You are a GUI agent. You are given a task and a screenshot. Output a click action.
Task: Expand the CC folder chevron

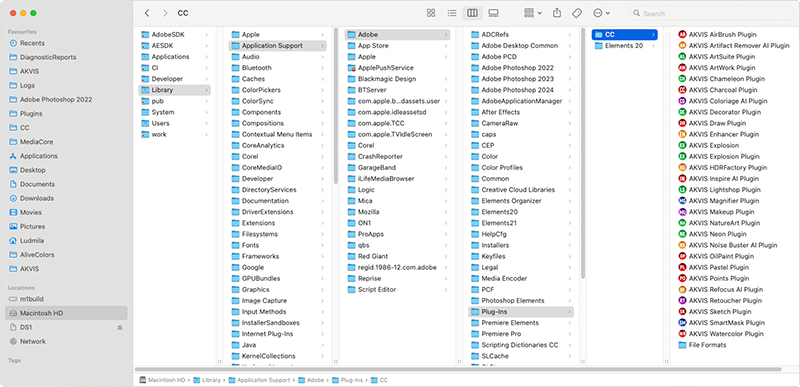click(653, 35)
